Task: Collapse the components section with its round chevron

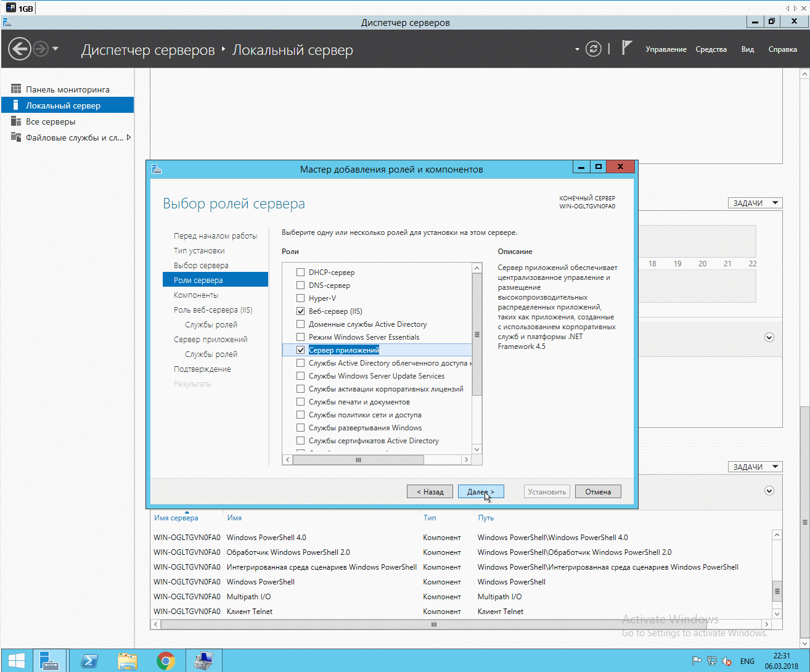Action: [x=769, y=491]
